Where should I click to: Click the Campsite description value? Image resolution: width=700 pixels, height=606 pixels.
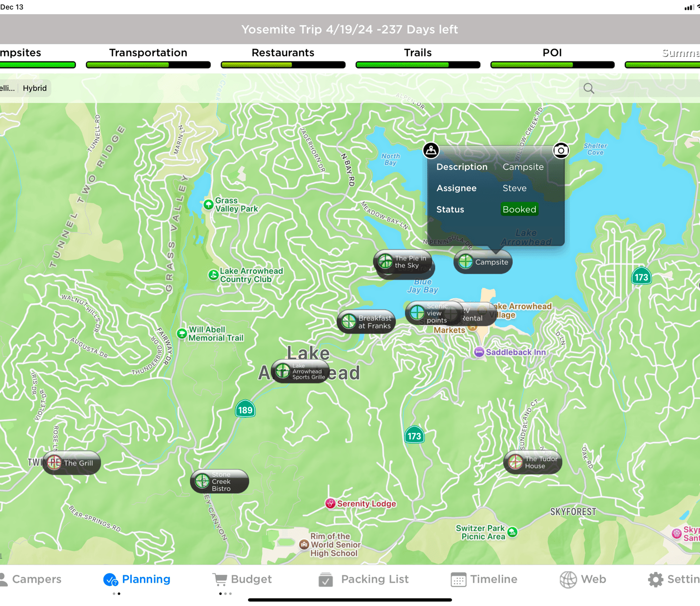pyautogui.click(x=523, y=167)
